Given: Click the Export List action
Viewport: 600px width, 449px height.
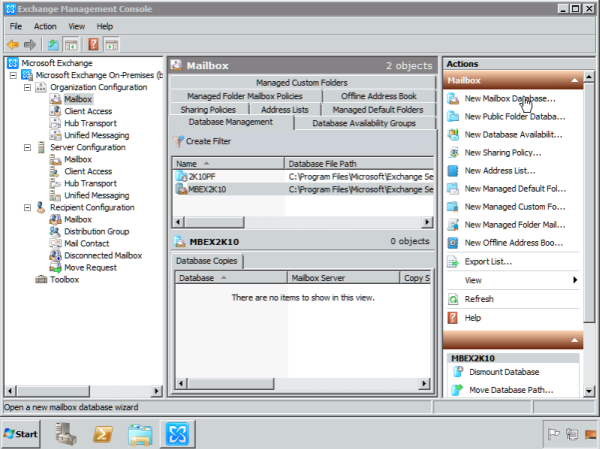Looking at the screenshot, I should 488,262.
